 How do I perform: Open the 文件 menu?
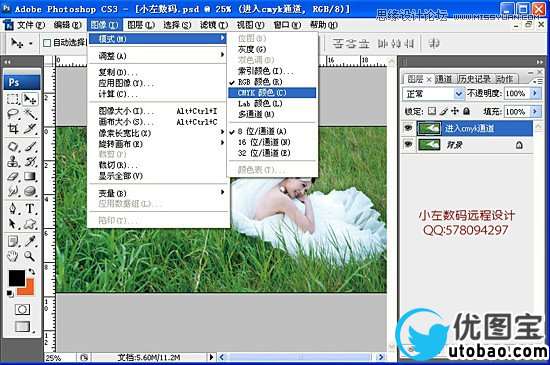(x=31, y=25)
